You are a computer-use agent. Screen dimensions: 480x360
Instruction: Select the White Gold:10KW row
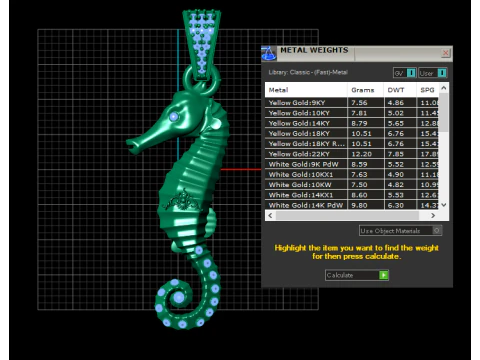pyautogui.click(x=352, y=185)
